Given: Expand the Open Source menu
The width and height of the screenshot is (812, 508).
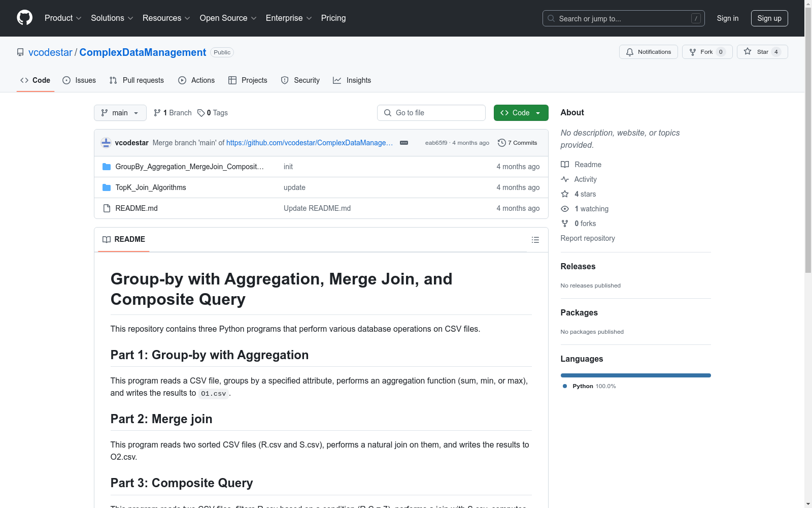Looking at the screenshot, I should [x=228, y=18].
